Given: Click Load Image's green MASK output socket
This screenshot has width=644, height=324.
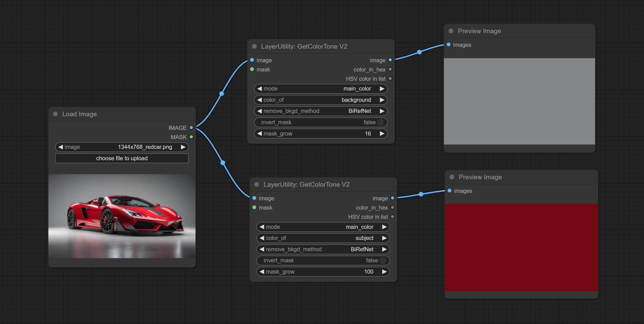Looking at the screenshot, I should coord(191,137).
